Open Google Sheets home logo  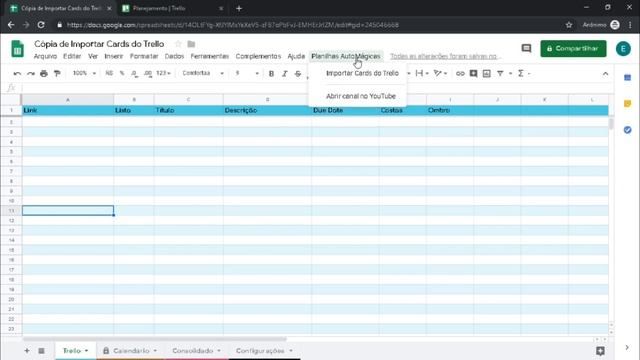[x=18, y=49]
